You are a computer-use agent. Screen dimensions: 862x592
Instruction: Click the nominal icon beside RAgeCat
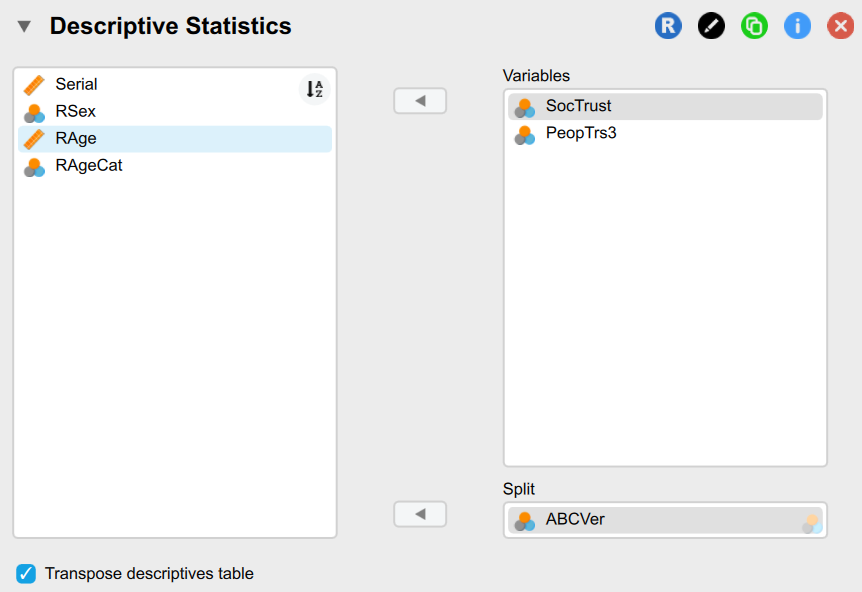(35, 166)
